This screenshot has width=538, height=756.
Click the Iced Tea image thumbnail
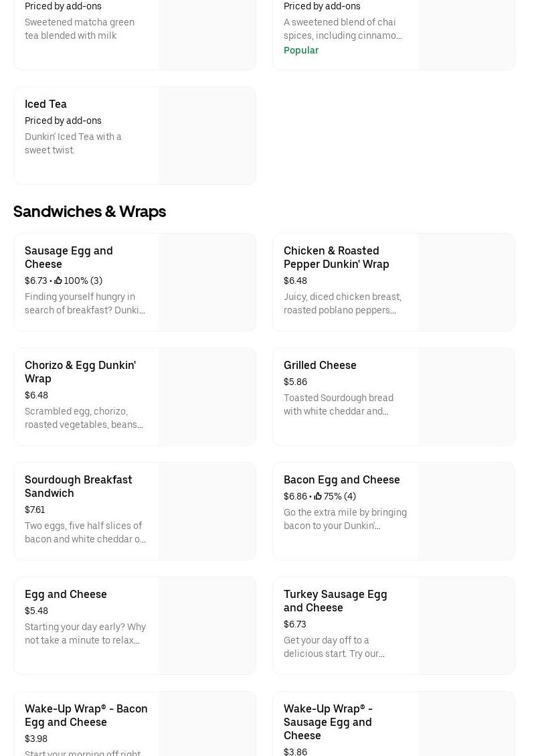[x=207, y=135]
